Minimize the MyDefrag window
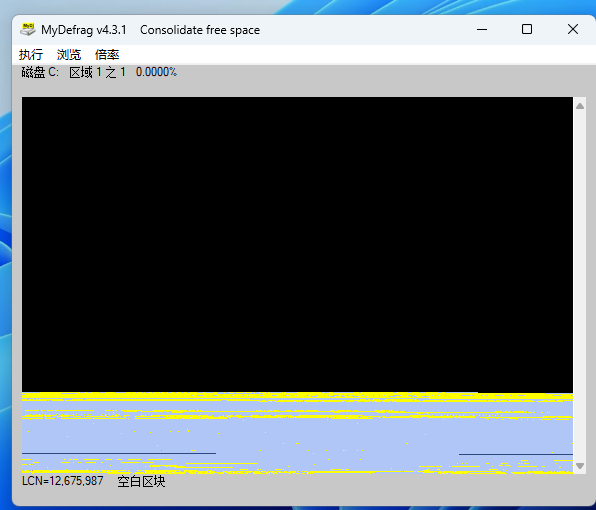The height and width of the screenshot is (510, 596). pyautogui.click(x=482, y=29)
